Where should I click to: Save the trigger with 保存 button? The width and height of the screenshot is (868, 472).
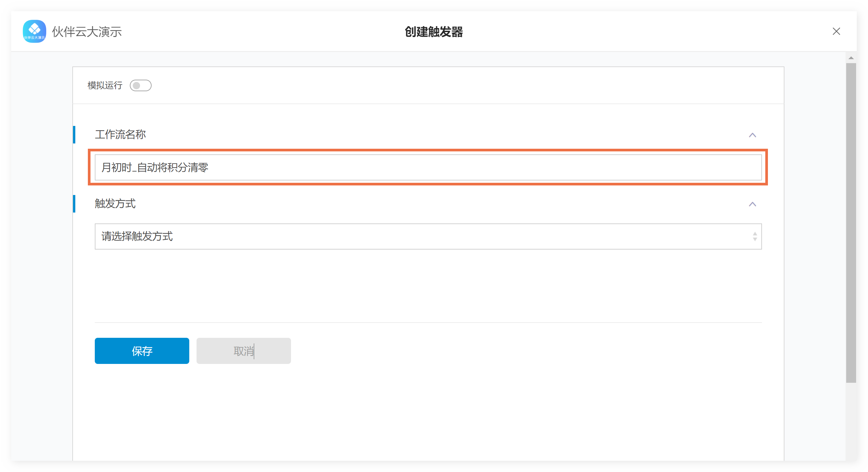click(142, 351)
